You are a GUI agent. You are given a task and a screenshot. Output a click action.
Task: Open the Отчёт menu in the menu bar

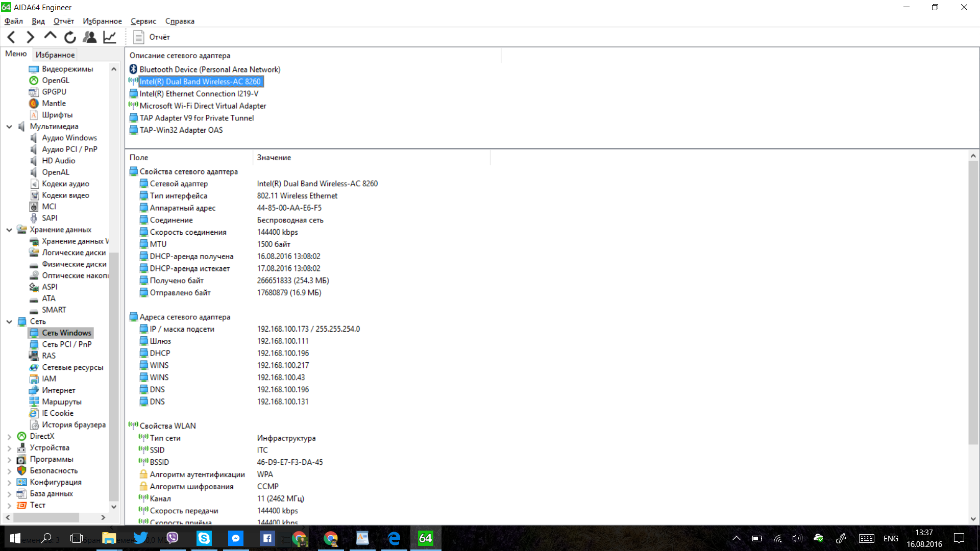[x=64, y=21]
